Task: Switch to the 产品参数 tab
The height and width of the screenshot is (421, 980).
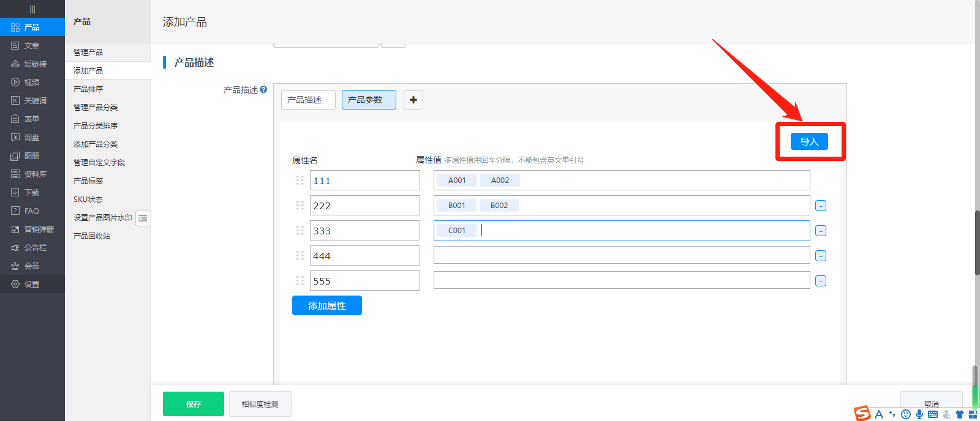Action: tap(369, 100)
